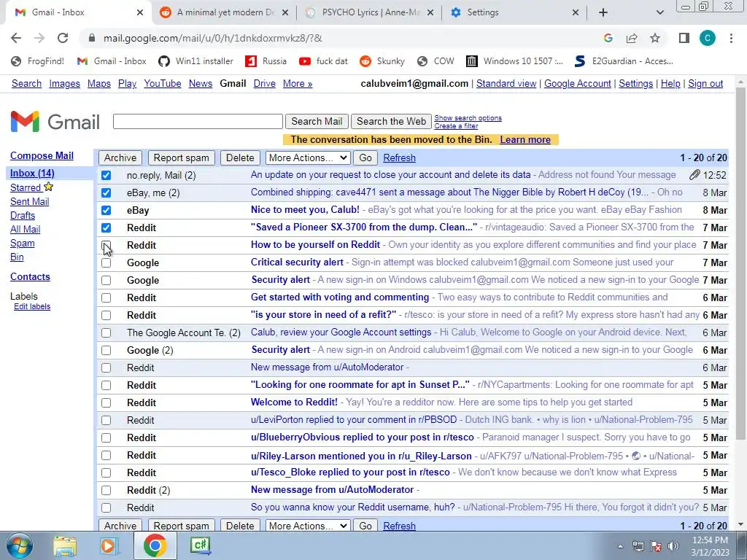Switch to 'A minimal yet modern' Reddit tab
Viewport: 747px width, 560px height.
[x=224, y=12]
